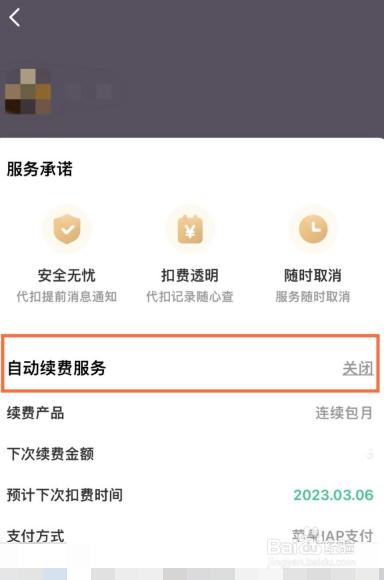Tap the 代扣提前消息通知 description
Image resolution: width=384 pixels, height=580 pixels.
[x=67, y=297]
